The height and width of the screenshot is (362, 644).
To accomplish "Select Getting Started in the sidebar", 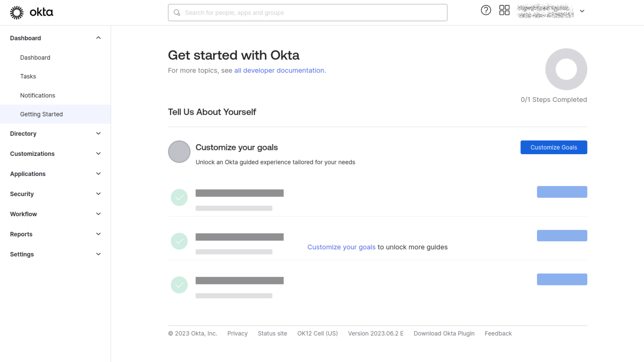I will click(41, 114).
